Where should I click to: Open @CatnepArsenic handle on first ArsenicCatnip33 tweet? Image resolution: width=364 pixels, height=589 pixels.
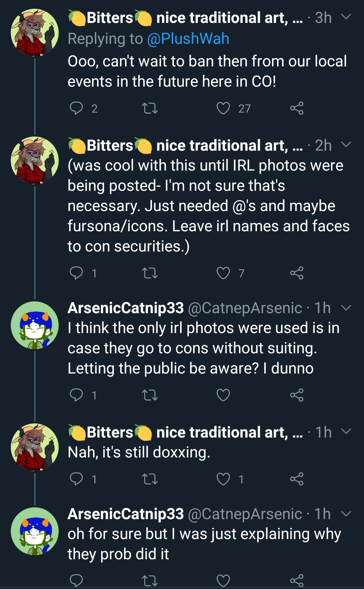(245, 308)
